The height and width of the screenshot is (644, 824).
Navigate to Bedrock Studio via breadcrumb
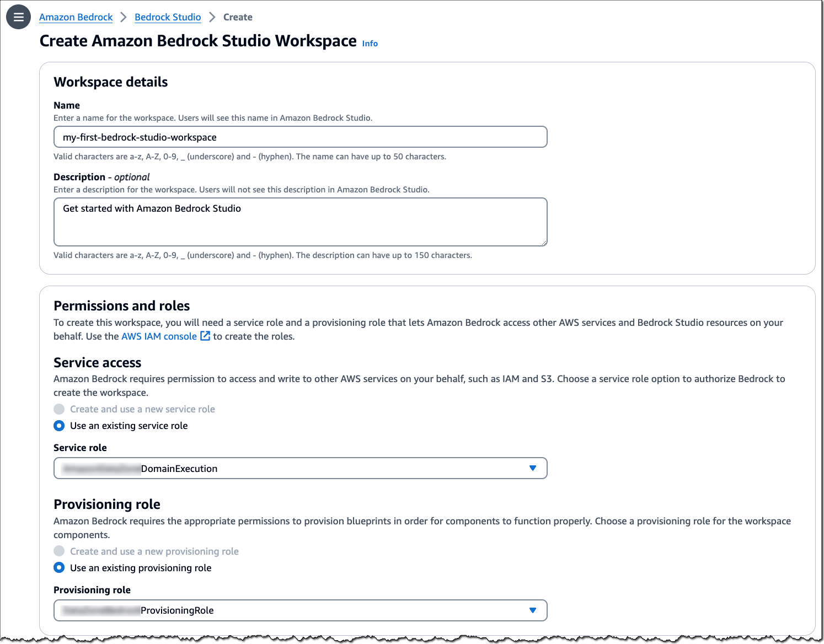168,17
